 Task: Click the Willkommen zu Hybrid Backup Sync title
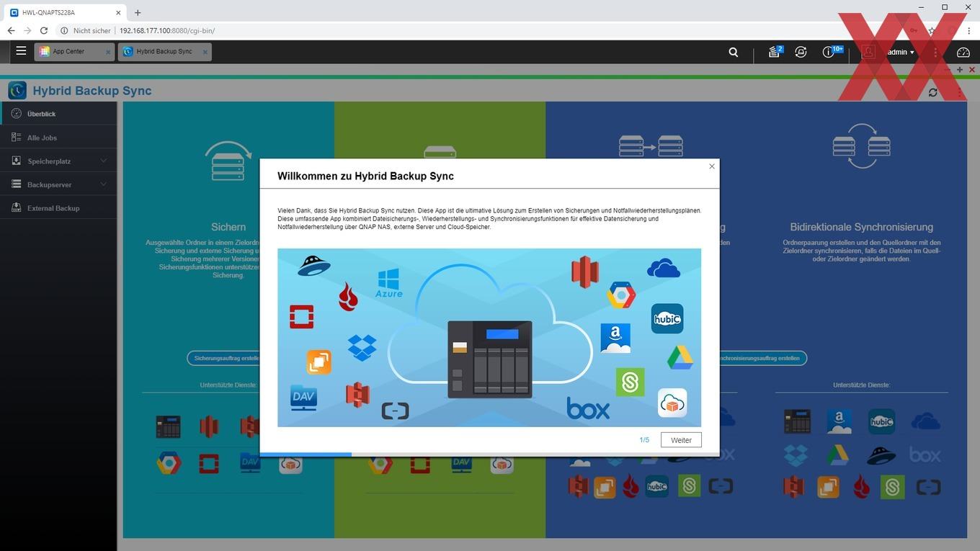pos(365,176)
